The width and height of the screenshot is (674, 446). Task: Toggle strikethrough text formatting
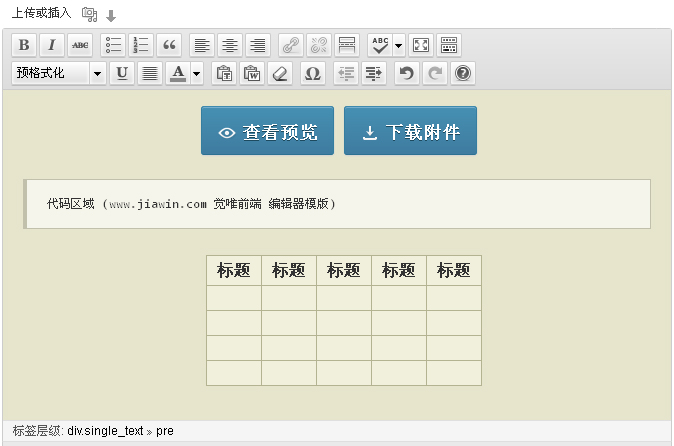(79, 45)
